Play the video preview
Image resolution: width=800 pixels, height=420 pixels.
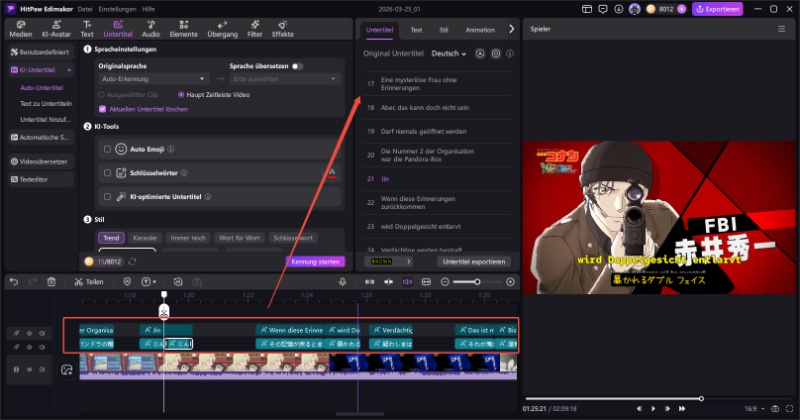pyautogui.click(x=653, y=409)
